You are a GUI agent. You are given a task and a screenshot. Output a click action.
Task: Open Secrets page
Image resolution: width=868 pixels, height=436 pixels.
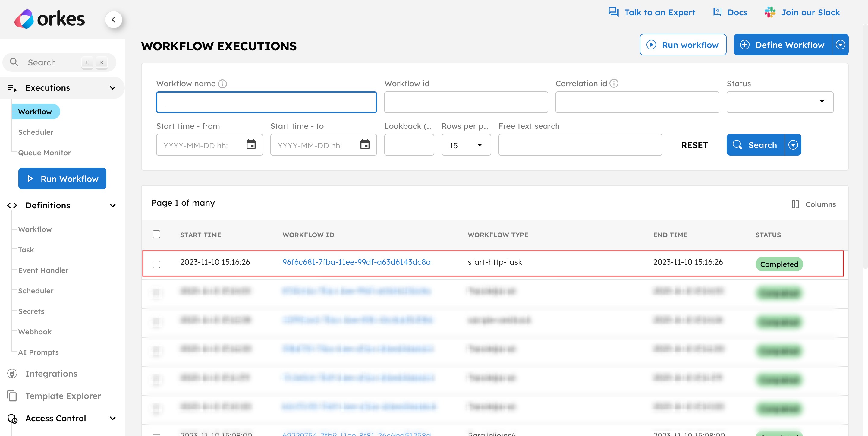31,311
